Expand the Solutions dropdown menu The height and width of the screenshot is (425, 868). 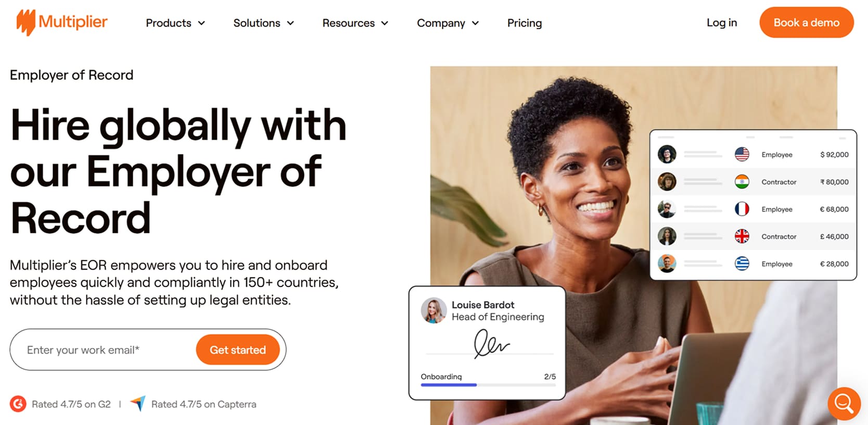point(264,23)
